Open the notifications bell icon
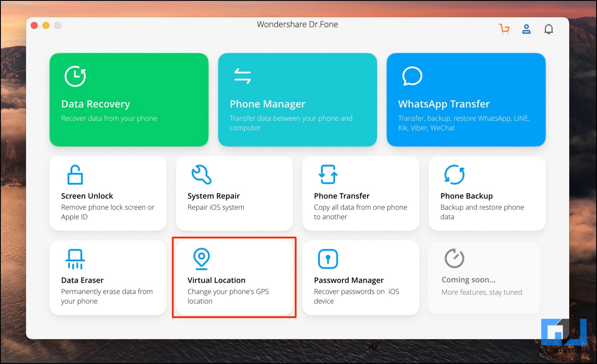This screenshot has height=364, width=597. point(548,29)
